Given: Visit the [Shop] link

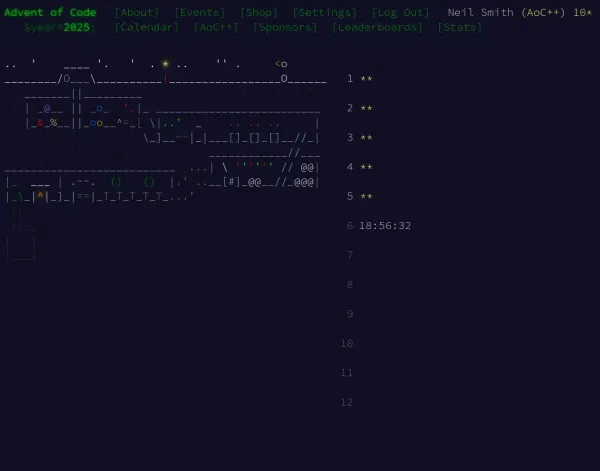Looking at the screenshot, I should coord(259,12).
